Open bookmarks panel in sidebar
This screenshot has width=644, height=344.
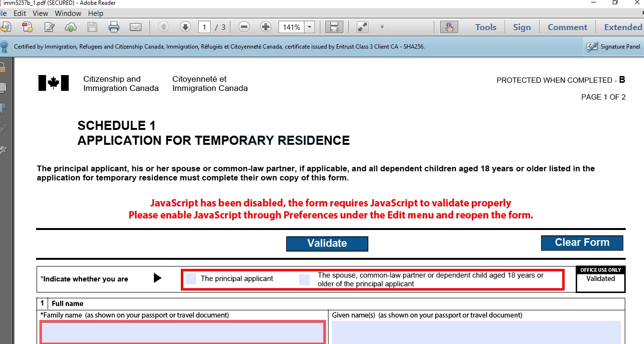(x=3, y=108)
